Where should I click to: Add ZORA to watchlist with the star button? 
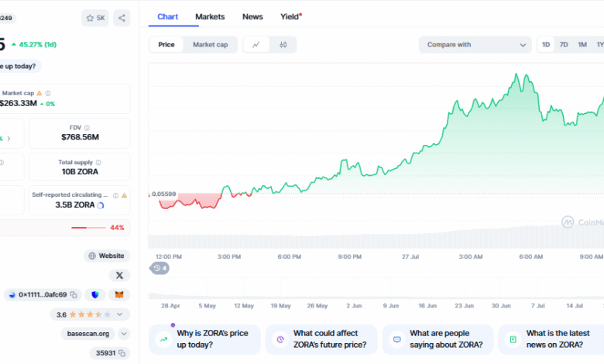tap(95, 18)
